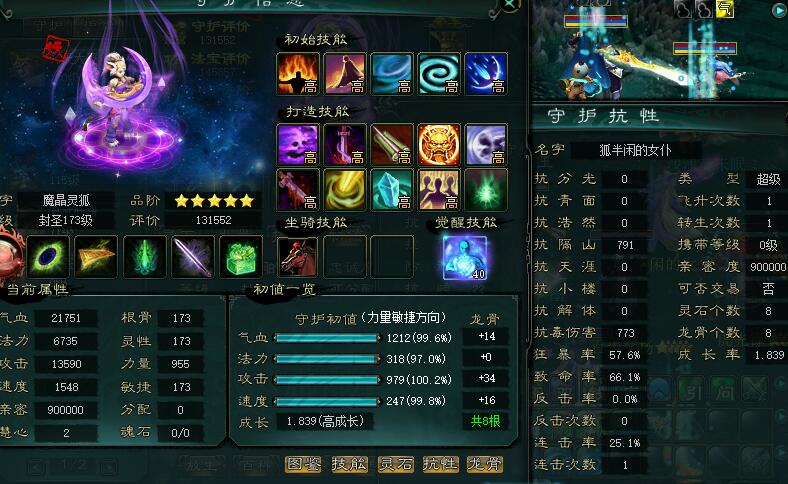Click the 名字 field 狐半闲的女仆

(x=635, y=150)
